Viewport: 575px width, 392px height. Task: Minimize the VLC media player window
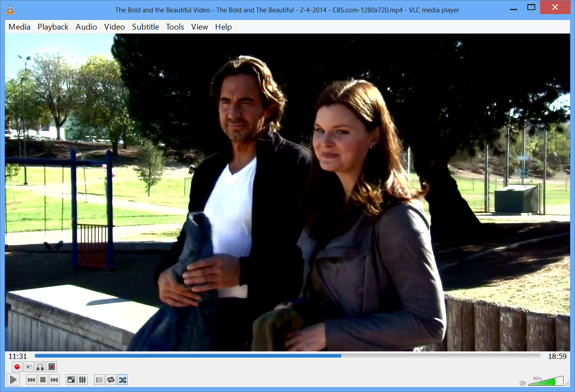(513, 8)
